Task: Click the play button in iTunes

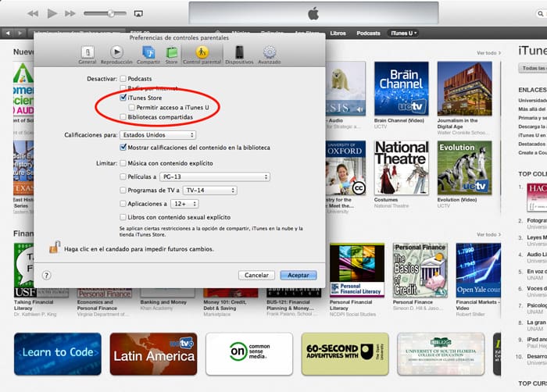Action: tap(52, 13)
